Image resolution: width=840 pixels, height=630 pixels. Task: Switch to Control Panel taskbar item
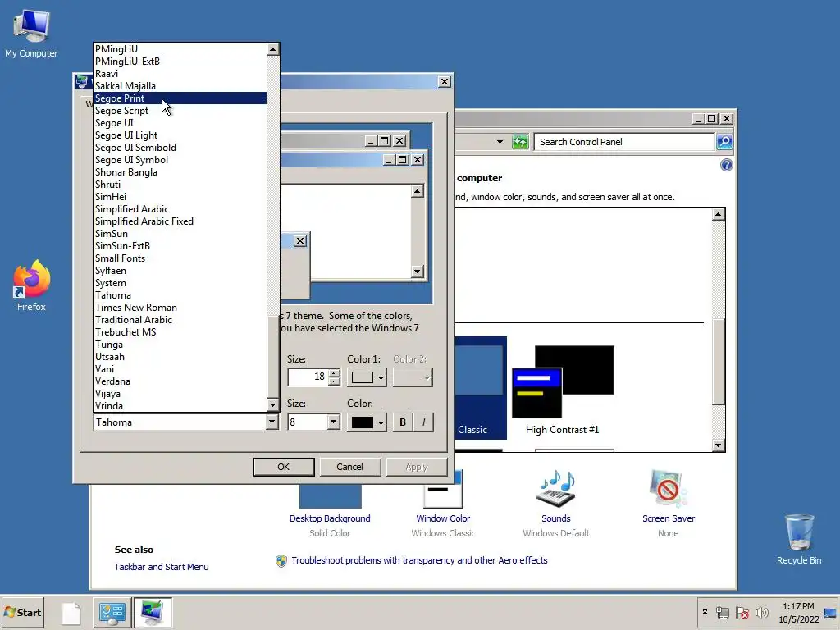coord(112,613)
